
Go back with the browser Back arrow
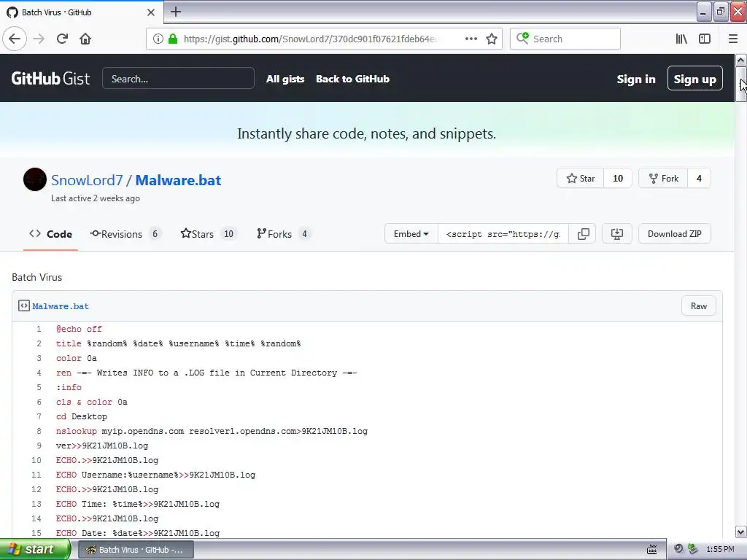(x=15, y=39)
